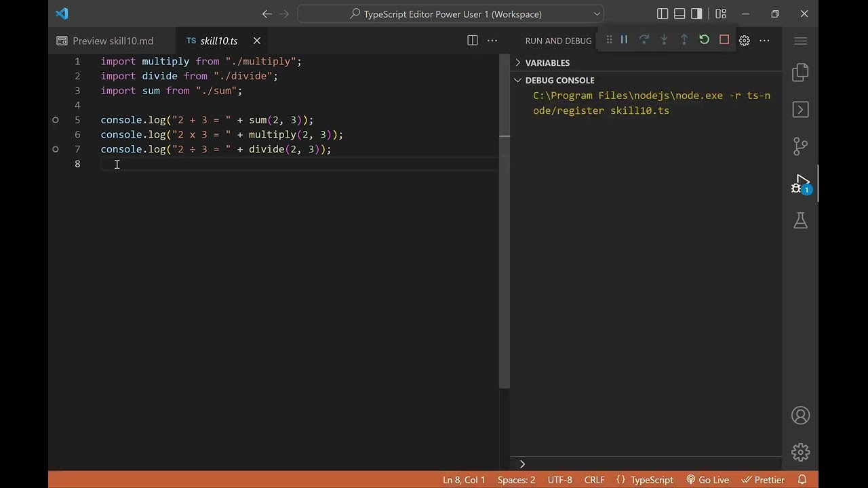Change end of line sequence CRLF
868x488 pixels.
594,480
